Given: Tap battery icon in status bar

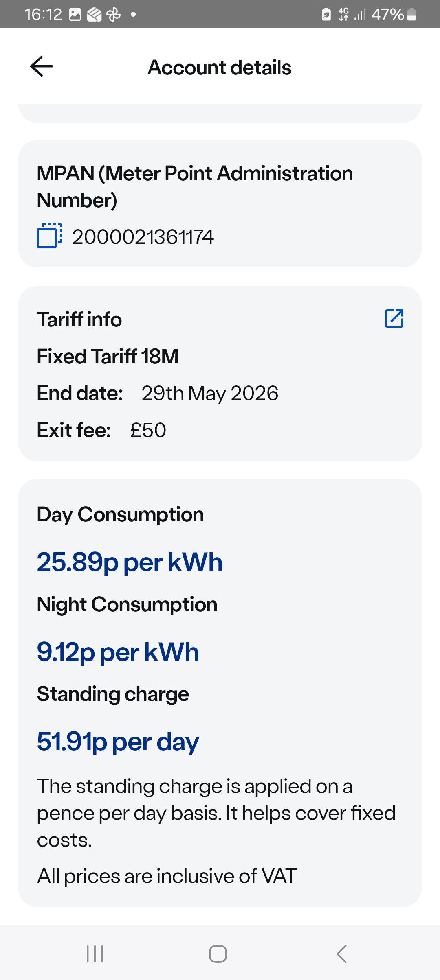Looking at the screenshot, I should point(412,15).
